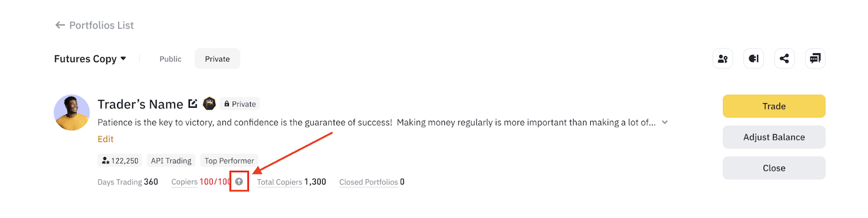Select the Private tab
The image size is (868, 218).
(218, 59)
